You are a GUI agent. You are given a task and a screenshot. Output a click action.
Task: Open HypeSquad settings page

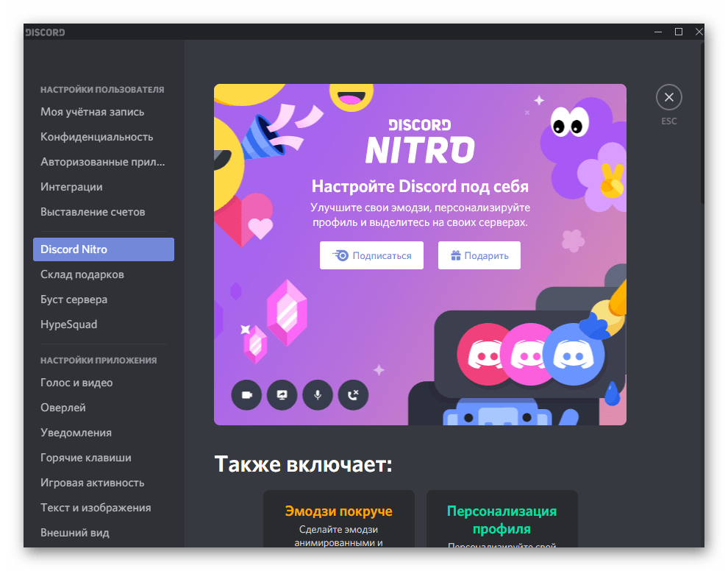pyautogui.click(x=69, y=324)
